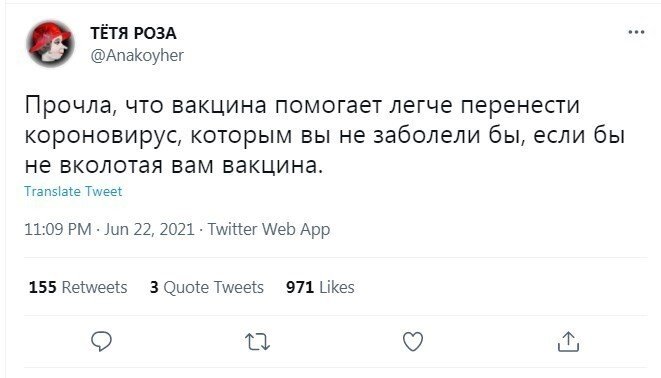Screen dimensions: 661x378
Task: Click Translate Tweet link
Action: point(73,191)
